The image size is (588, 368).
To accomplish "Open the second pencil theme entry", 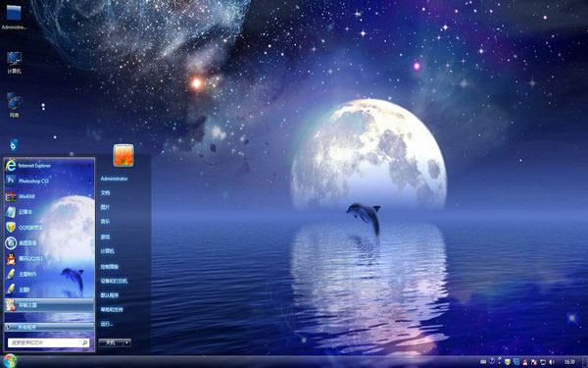I will tap(49, 289).
